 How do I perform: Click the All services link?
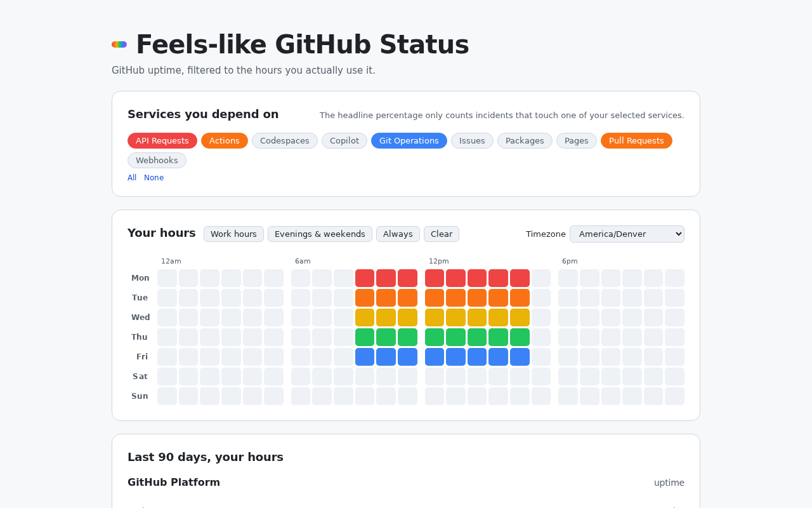[132, 178]
